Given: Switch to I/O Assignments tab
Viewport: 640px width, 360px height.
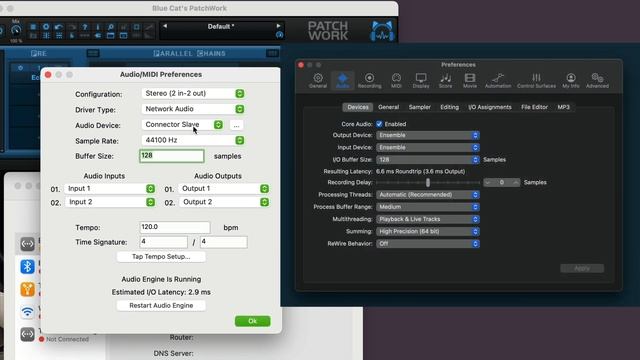Looking at the screenshot, I should pyautogui.click(x=490, y=107).
